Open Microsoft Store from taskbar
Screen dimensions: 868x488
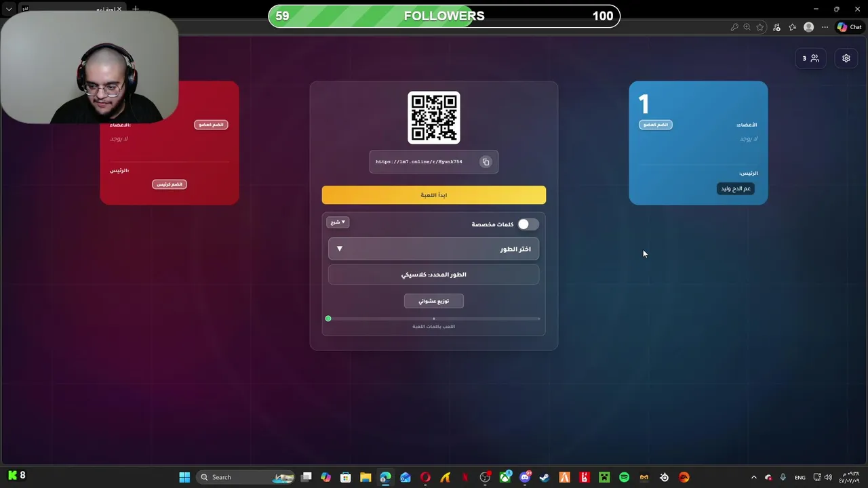[x=346, y=477]
